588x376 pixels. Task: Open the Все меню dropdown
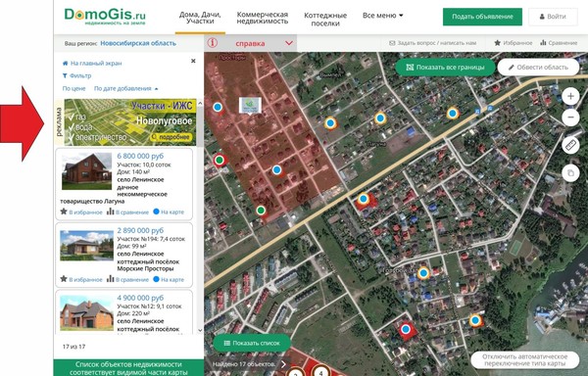(382, 16)
